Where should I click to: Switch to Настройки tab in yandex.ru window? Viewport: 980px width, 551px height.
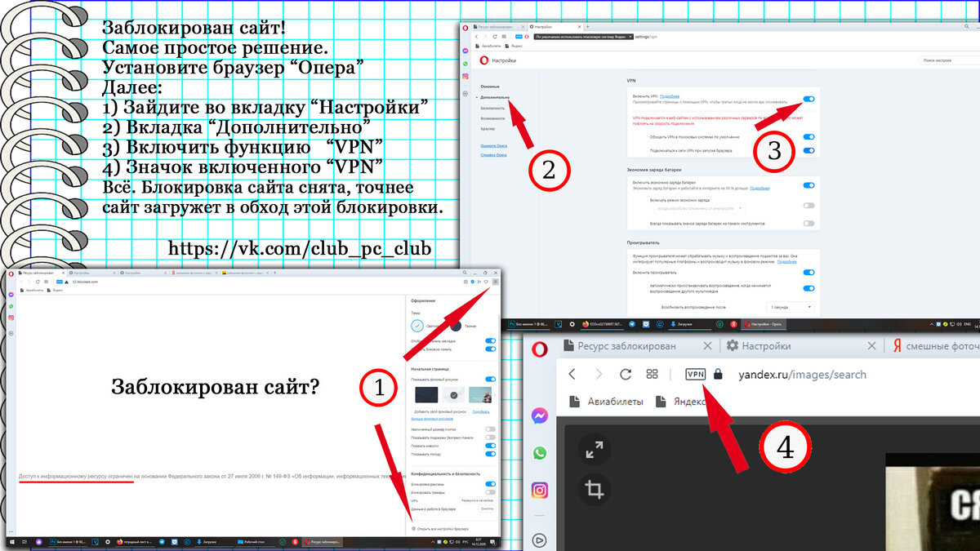pyautogui.click(x=799, y=346)
